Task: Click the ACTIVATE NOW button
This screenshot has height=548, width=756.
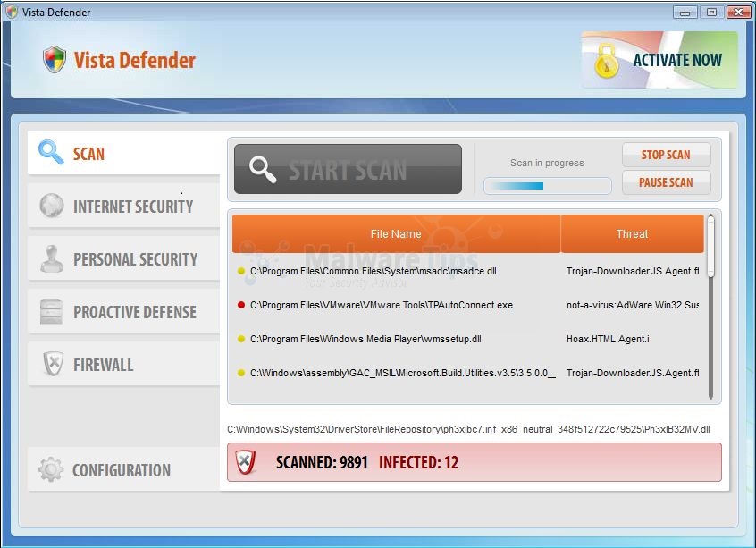Action: [x=659, y=60]
